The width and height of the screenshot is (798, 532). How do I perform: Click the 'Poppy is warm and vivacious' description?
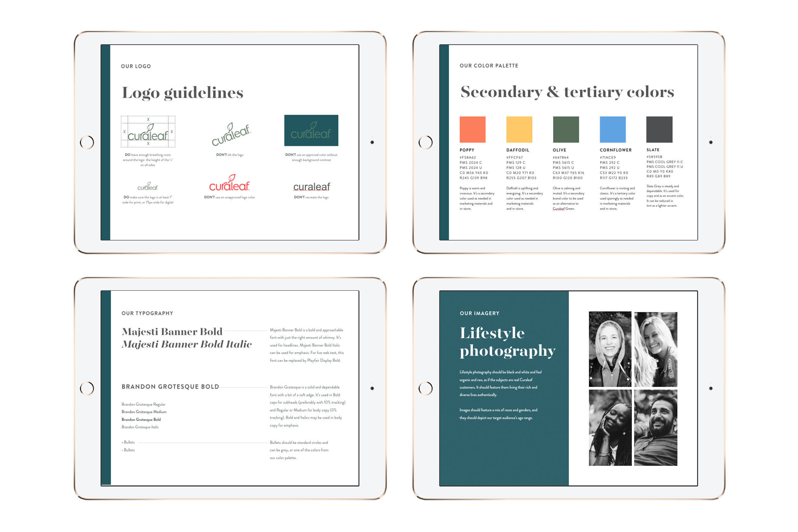pos(477,199)
